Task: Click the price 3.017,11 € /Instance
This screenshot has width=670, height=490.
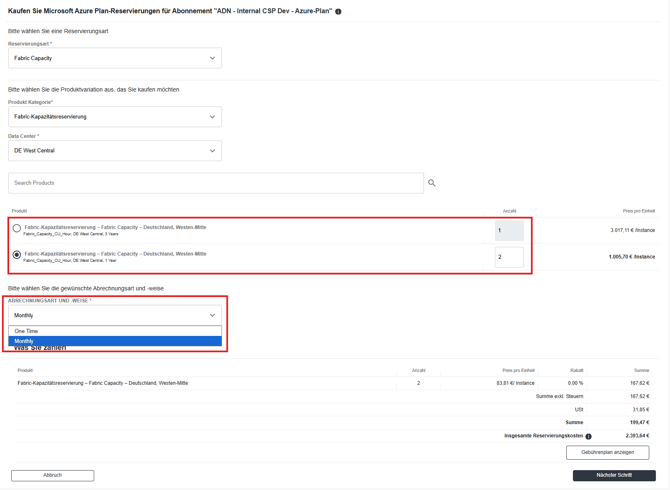Action: click(x=632, y=230)
